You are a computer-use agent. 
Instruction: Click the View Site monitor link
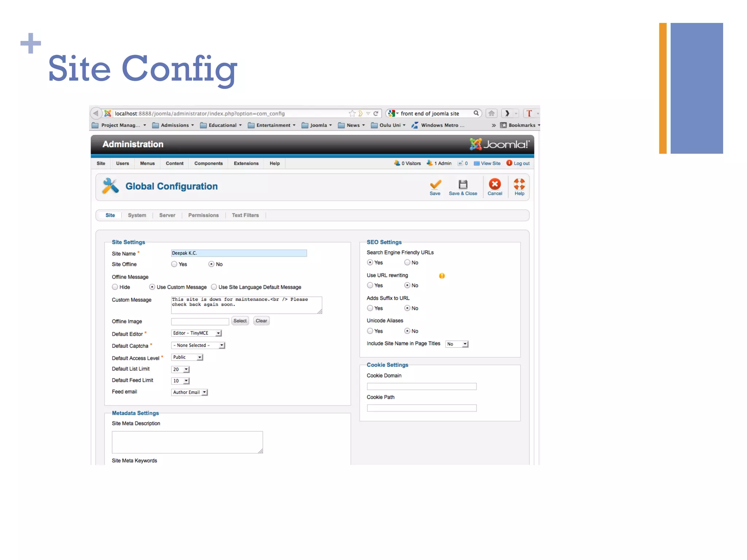(487, 163)
